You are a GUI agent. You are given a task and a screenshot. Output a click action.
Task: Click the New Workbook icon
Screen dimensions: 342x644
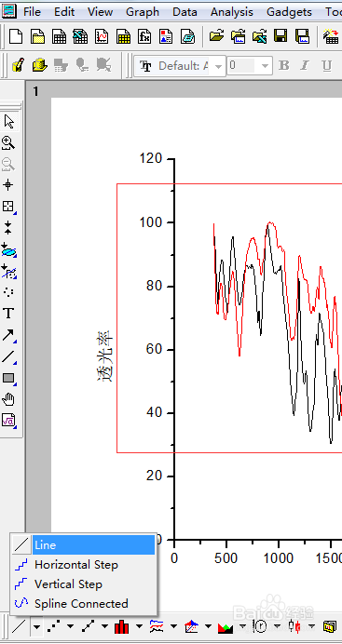60,36
